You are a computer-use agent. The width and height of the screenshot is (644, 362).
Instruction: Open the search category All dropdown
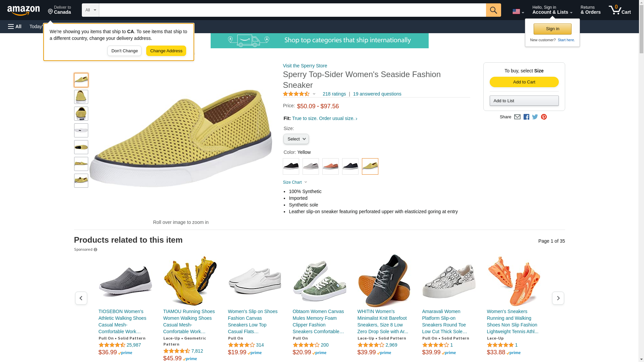coord(91,10)
